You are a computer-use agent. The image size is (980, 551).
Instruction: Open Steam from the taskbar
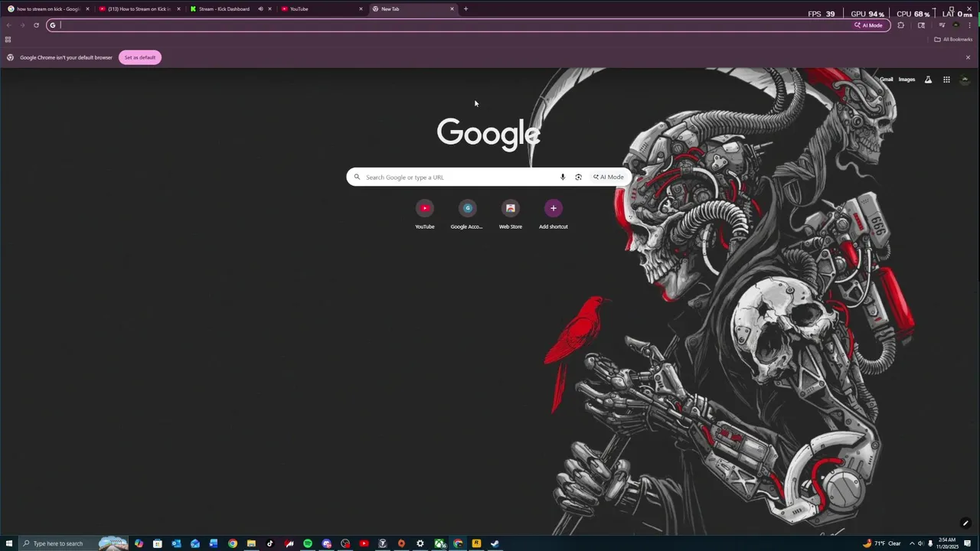click(495, 543)
